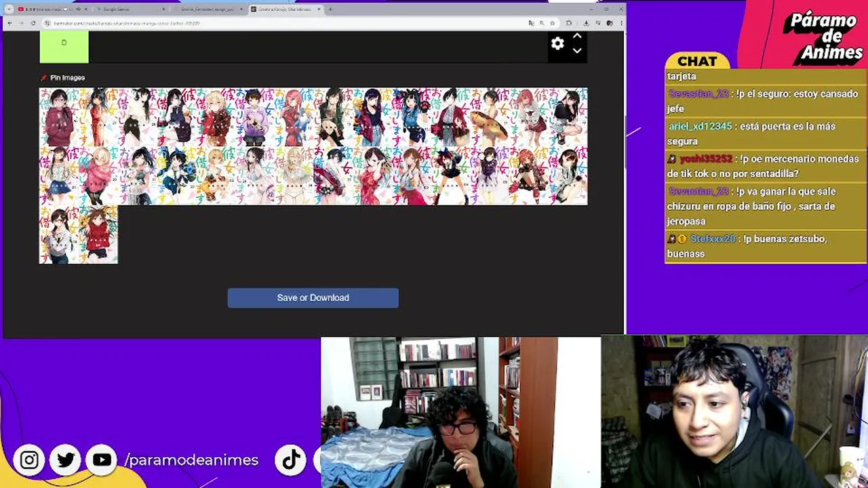
Task: Click username yoshi35252 in chat
Action: [x=706, y=159]
